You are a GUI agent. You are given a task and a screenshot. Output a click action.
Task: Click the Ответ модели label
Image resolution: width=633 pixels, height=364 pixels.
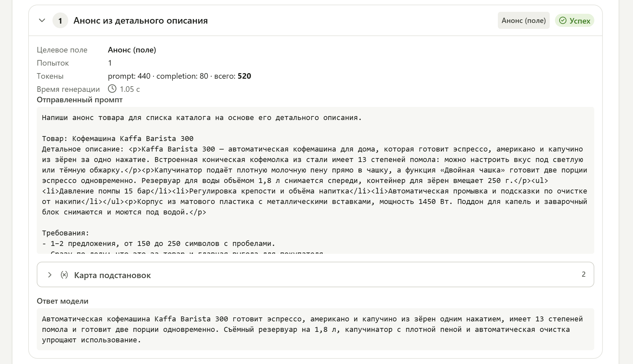pyautogui.click(x=63, y=301)
